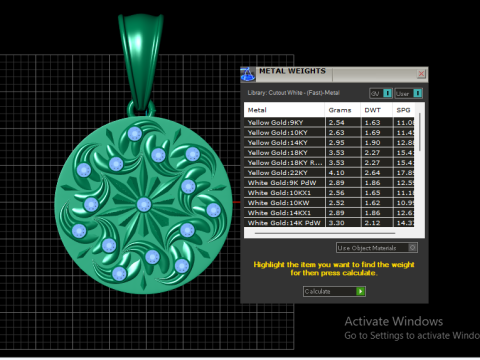Viewport: 480px width, 360px height.
Task: Select the Yellow Gold:18KY row
Action: click(x=329, y=152)
